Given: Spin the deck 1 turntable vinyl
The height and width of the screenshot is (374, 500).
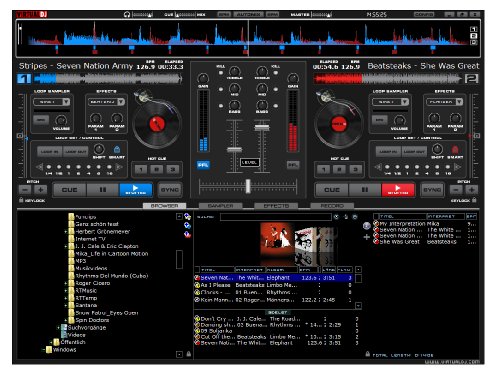Looking at the screenshot, I should 157,124.
